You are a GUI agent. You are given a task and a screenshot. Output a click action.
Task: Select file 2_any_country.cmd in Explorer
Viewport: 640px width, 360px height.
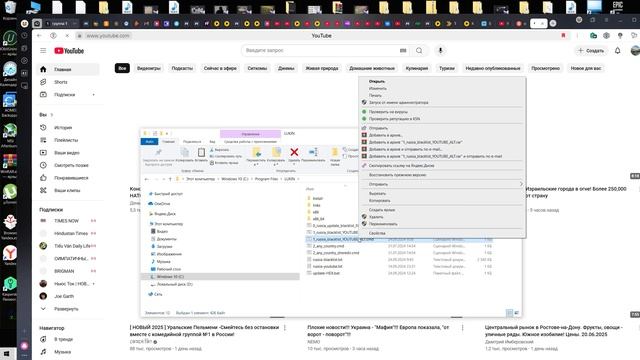point(328,246)
